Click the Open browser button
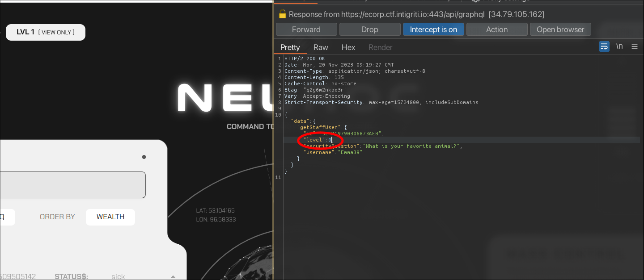Viewport: 644px width, 280px height. (x=560, y=29)
